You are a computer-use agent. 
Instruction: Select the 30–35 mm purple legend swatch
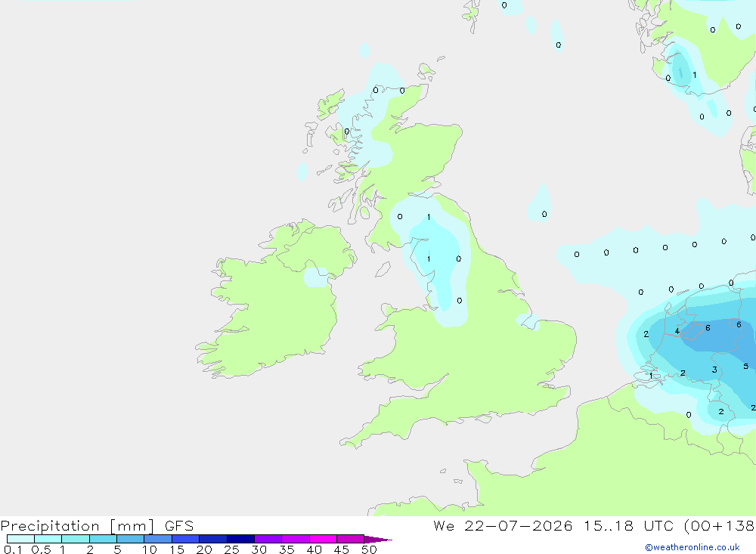[x=268, y=539]
